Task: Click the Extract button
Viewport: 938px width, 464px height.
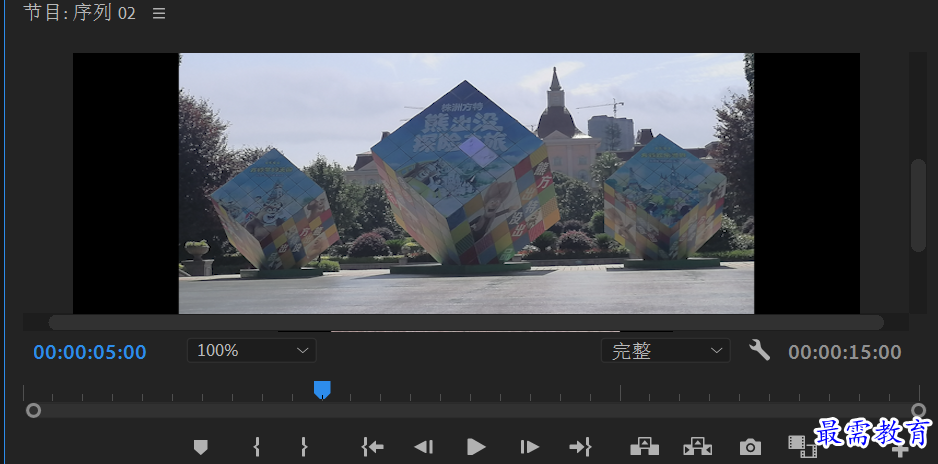Action: [698, 447]
